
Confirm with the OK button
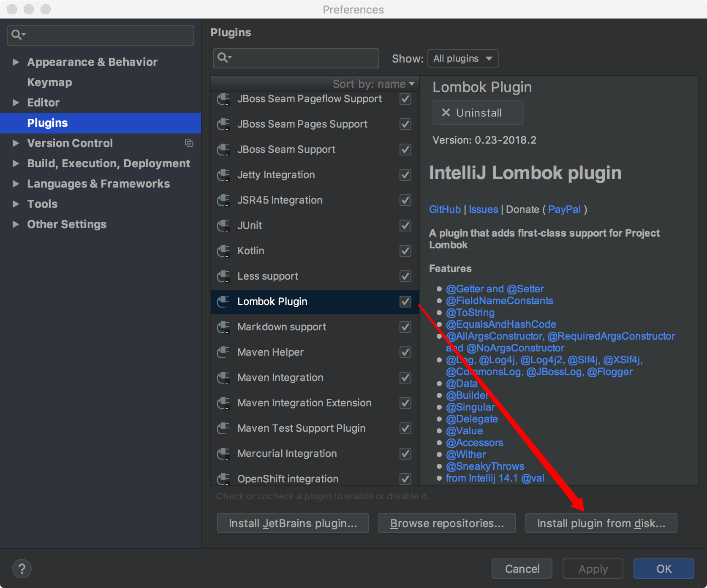663,569
